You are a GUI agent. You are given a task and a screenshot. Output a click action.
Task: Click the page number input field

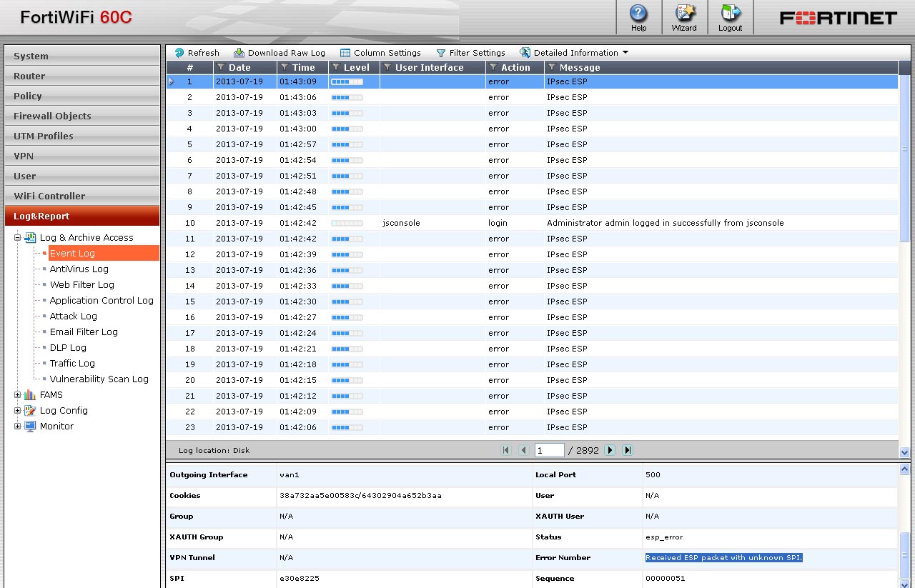550,450
